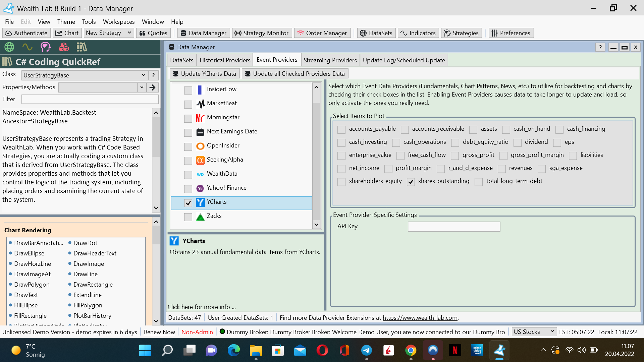
Task: Click the pink head Strategies icon in left panel
Action: coord(46,47)
